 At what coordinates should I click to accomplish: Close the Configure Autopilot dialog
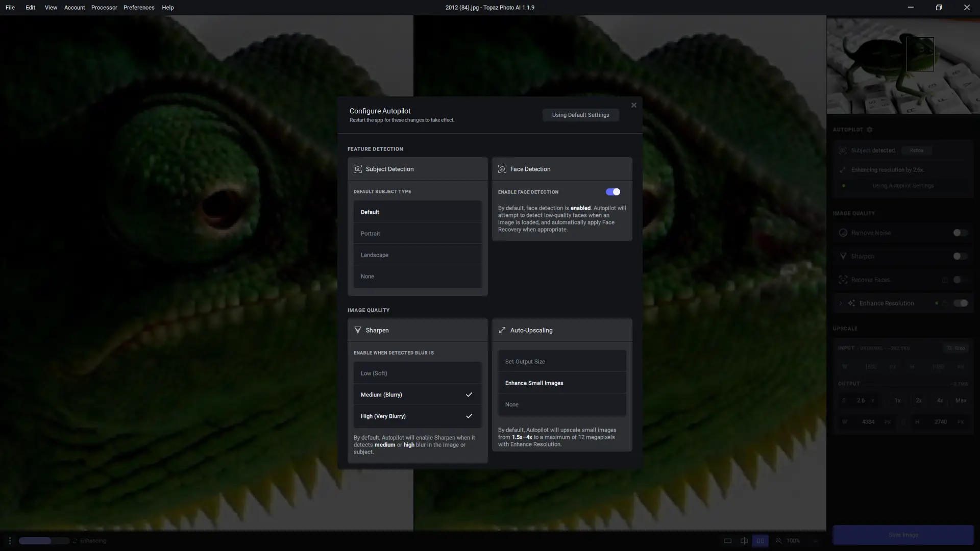(x=633, y=105)
